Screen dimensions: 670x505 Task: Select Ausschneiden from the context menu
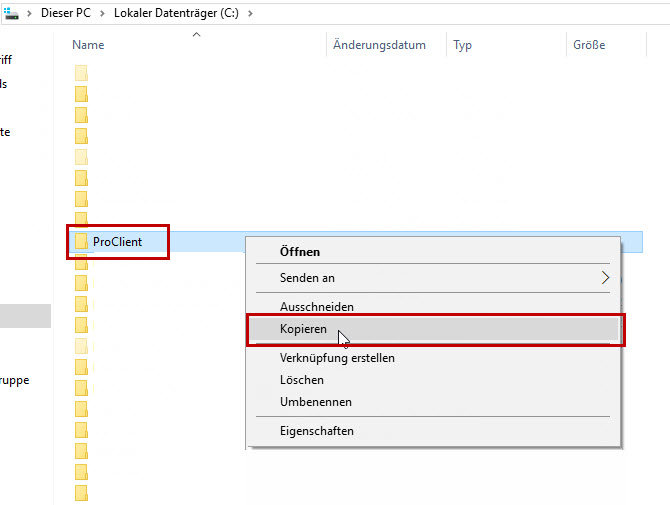tap(316, 307)
